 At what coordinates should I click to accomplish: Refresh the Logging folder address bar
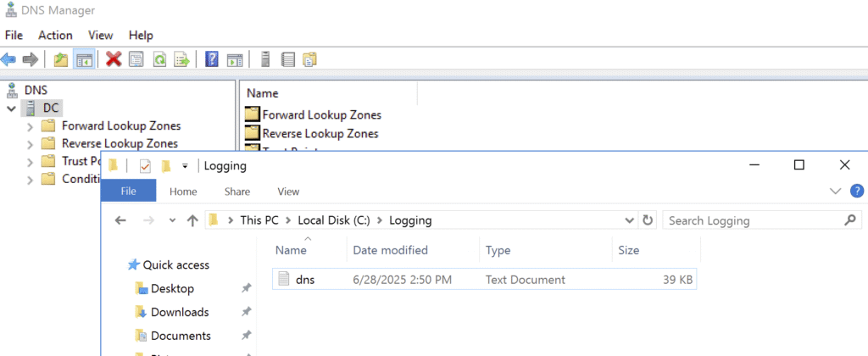pyautogui.click(x=648, y=220)
